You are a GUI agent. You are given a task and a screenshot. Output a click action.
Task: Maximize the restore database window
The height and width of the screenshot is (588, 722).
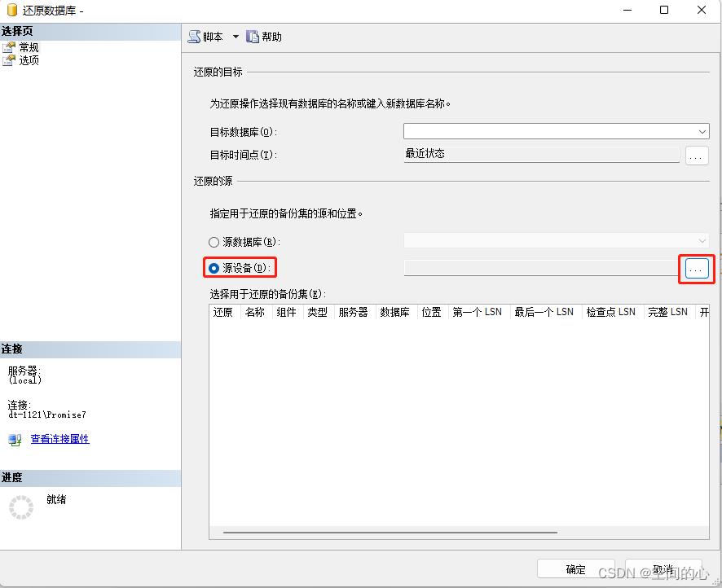pyautogui.click(x=664, y=11)
